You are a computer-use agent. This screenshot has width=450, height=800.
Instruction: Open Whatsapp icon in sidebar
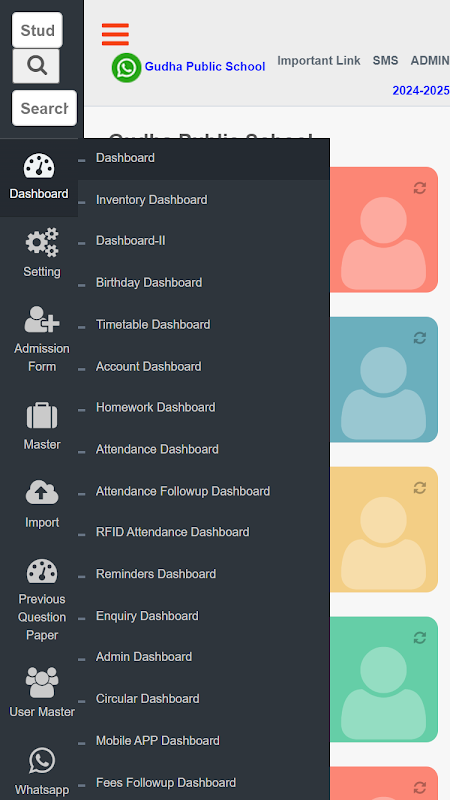pyautogui.click(x=42, y=760)
